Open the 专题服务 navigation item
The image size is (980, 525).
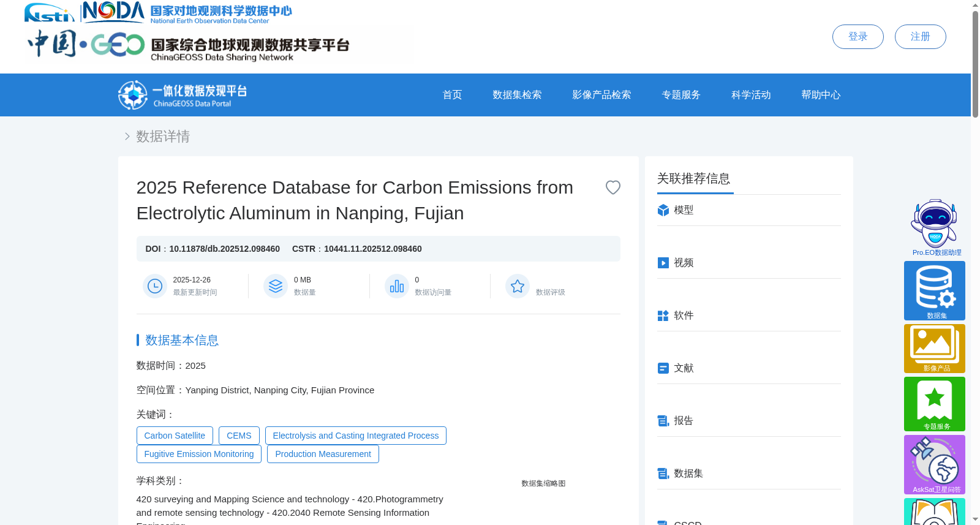pos(681,95)
